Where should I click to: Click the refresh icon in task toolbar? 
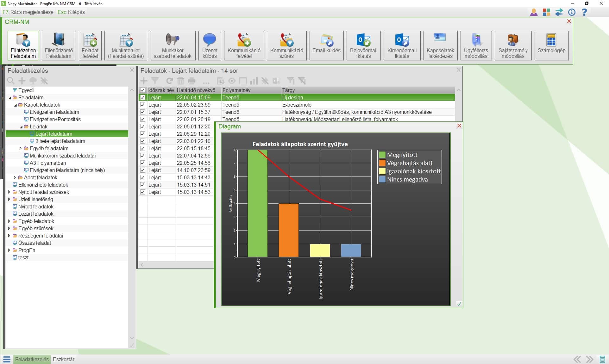point(170,81)
